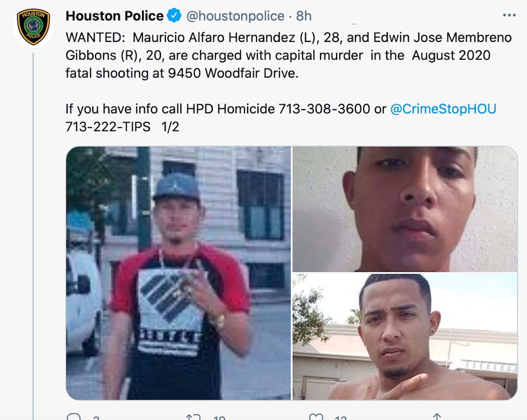The height and width of the screenshot is (420, 527).
Task: Open the @houstonpolice handle profile
Action: coord(235,16)
